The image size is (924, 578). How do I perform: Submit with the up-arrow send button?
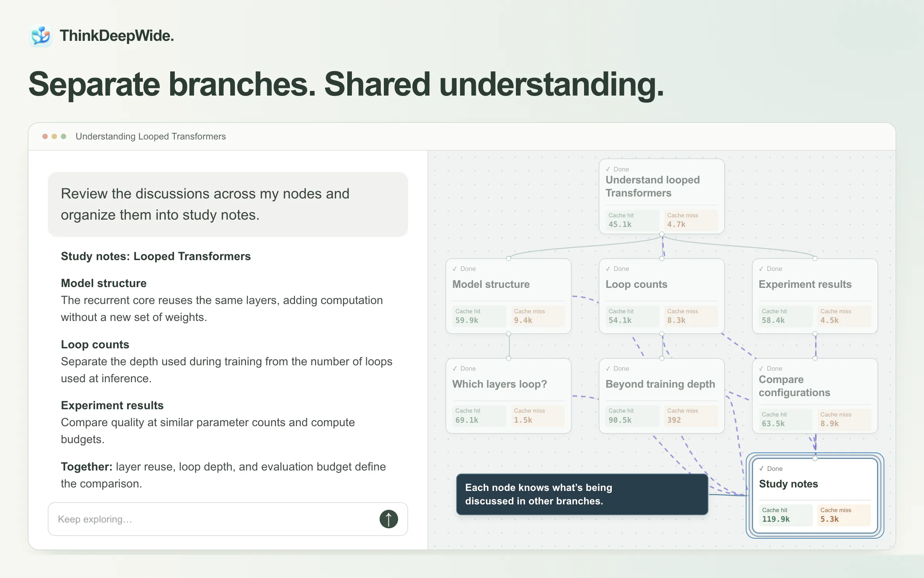(388, 519)
